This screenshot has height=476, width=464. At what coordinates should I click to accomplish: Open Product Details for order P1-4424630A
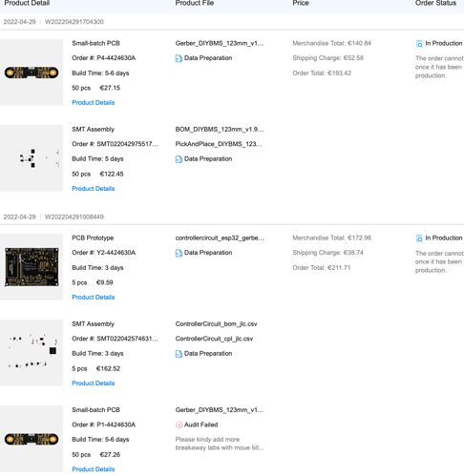click(x=94, y=469)
